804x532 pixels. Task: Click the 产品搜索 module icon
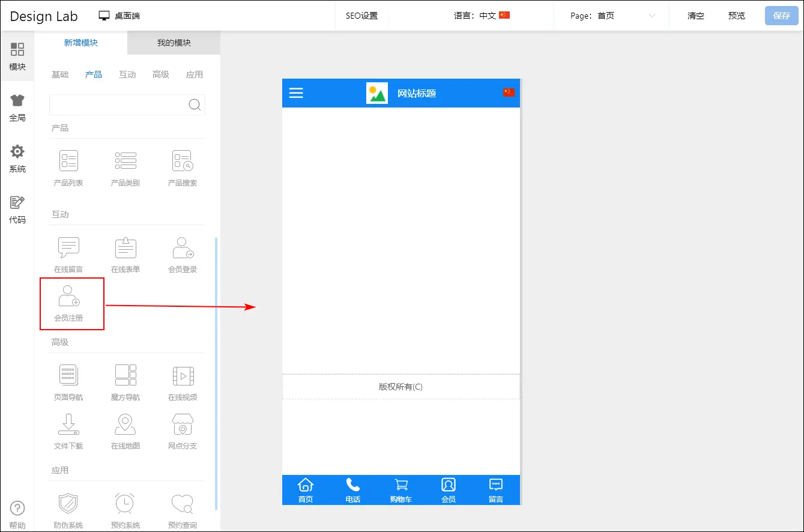182,161
